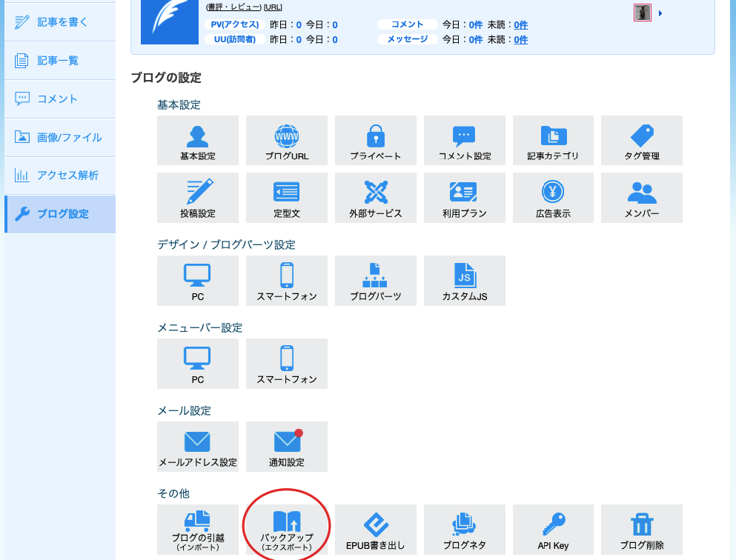The image size is (736, 560).
Task: Open menu bar スマートフォン tile
Action: point(287,364)
